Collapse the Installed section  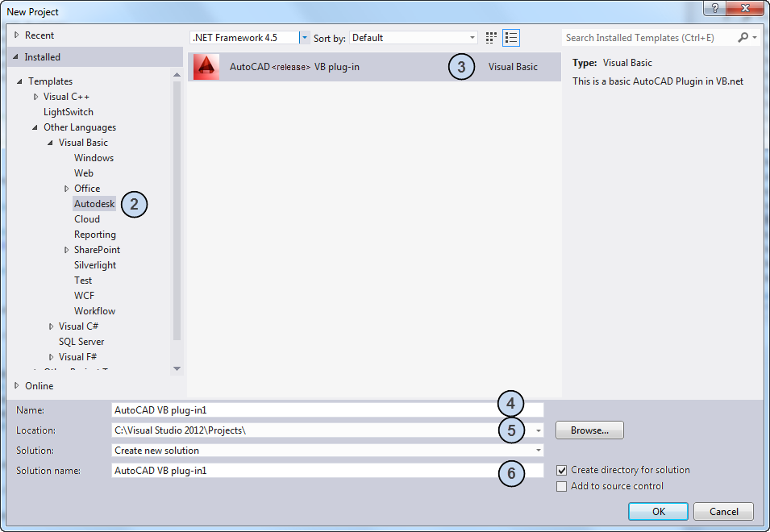[x=15, y=57]
